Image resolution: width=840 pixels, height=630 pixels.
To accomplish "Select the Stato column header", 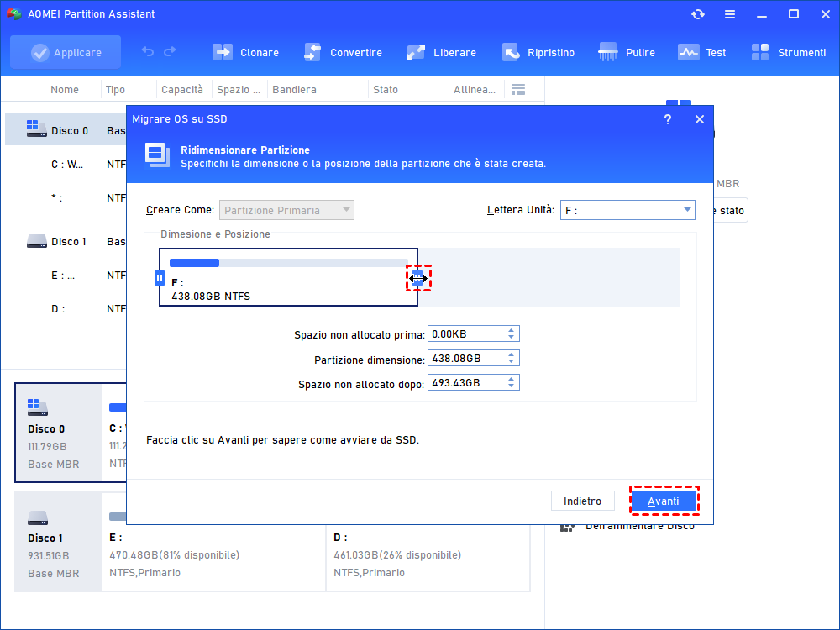I will click(386, 90).
